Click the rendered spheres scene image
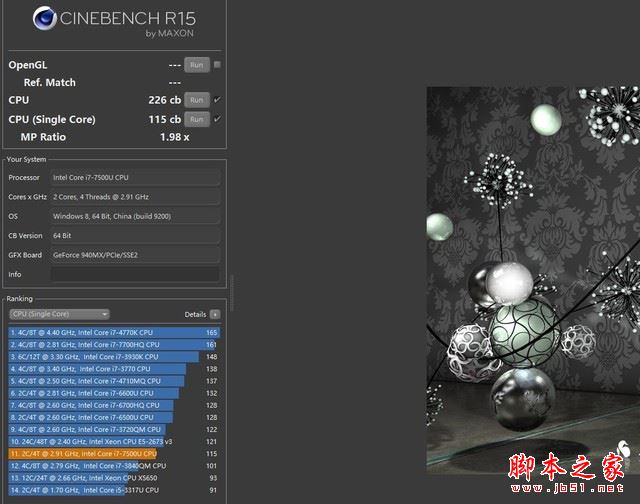The width and height of the screenshot is (640, 504). coord(533,280)
